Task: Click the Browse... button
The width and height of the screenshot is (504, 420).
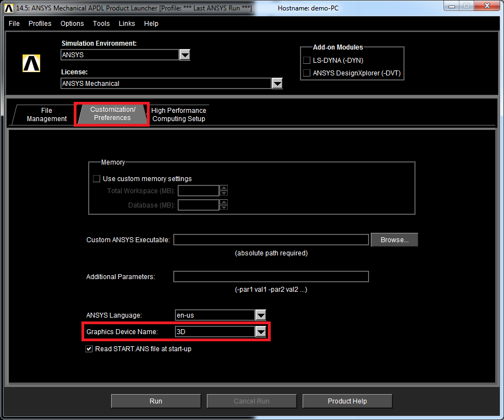Action: [395, 239]
